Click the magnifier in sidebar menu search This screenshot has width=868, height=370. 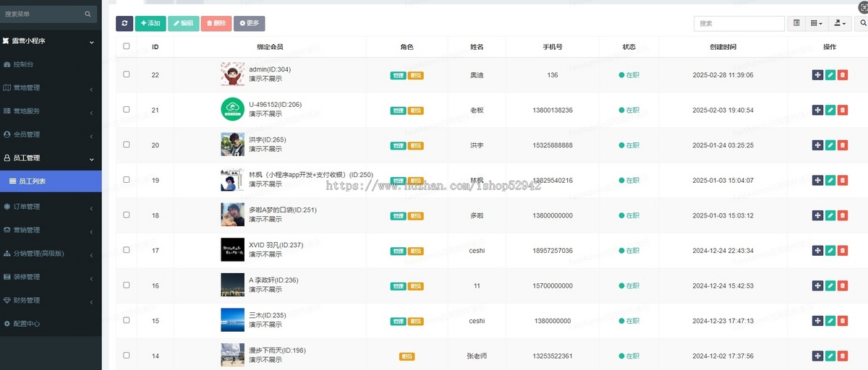coord(88,14)
